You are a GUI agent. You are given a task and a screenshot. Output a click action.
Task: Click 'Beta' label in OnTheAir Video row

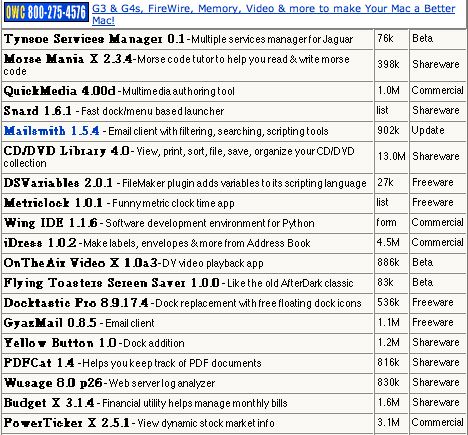pos(423,262)
